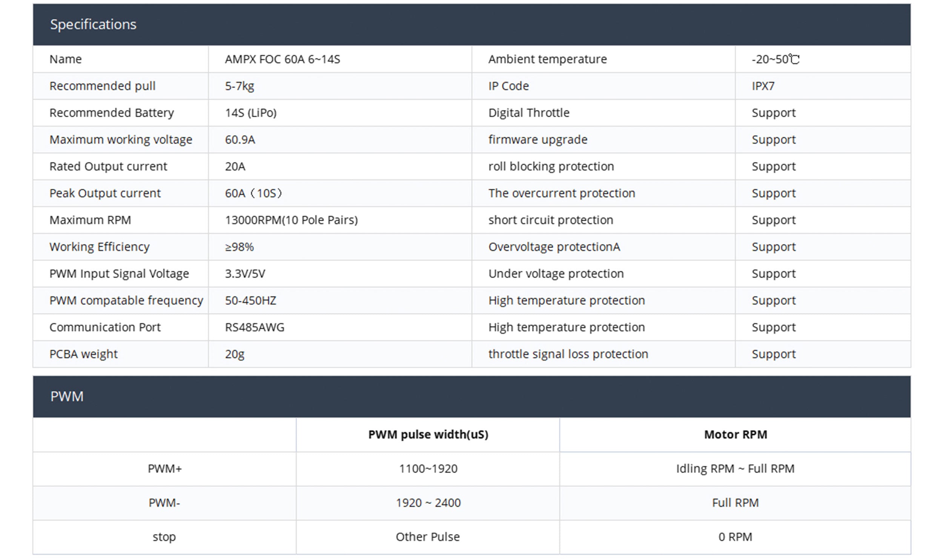Click the Specifications section header
Screen dimensions: 943x560
[93, 24]
